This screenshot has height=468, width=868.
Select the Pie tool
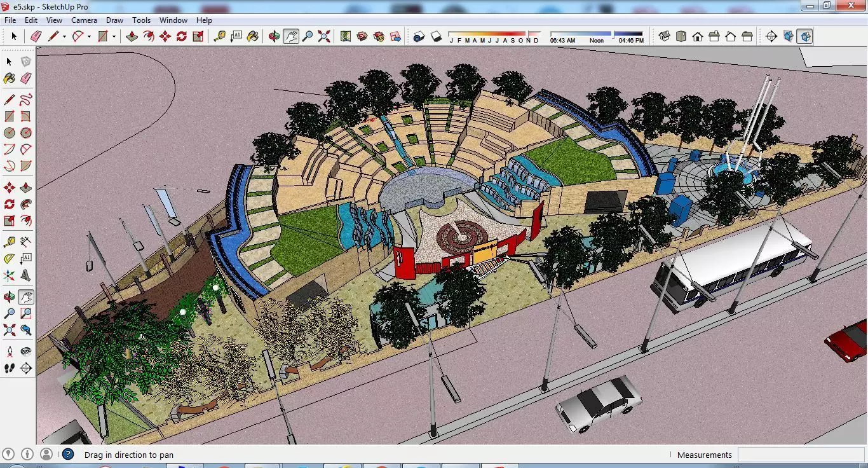click(25, 166)
